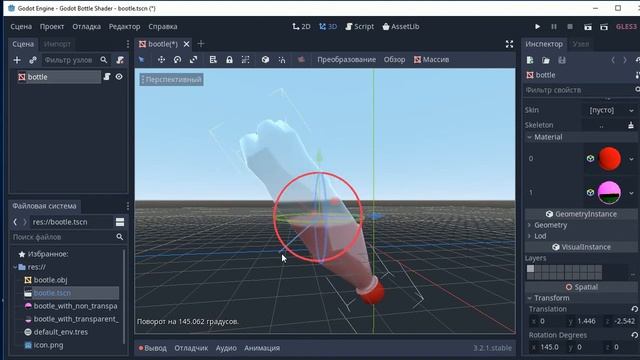640x360 pixels.
Task: Pause the running scene
Action: coord(554,27)
